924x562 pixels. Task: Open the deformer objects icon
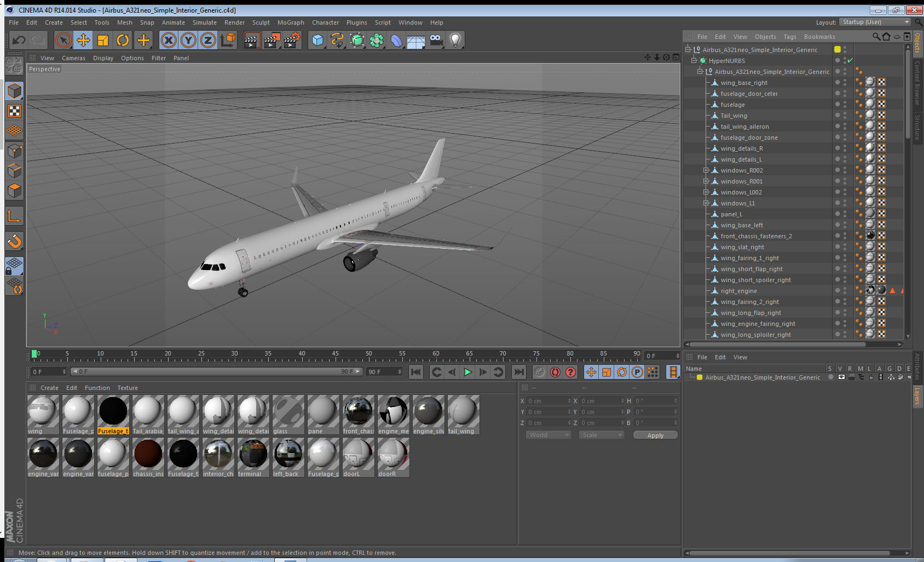(x=396, y=40)
